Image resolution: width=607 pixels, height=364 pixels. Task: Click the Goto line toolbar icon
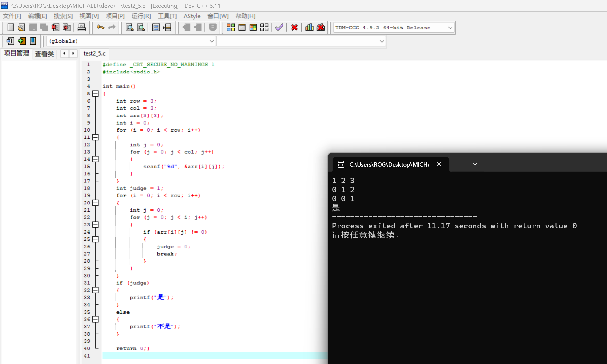pyautogui.click(x=167, y=28)
